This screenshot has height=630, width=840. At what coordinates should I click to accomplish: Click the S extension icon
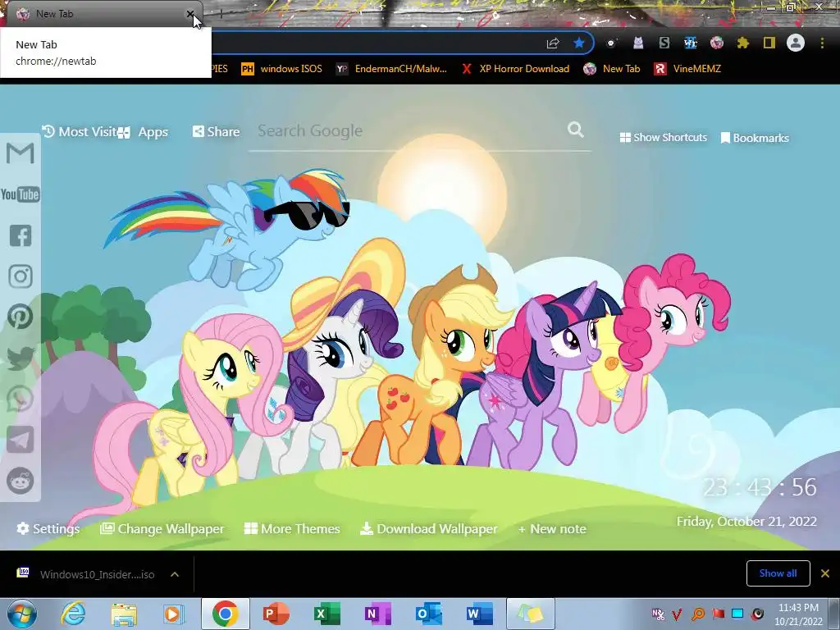[664, 43]
